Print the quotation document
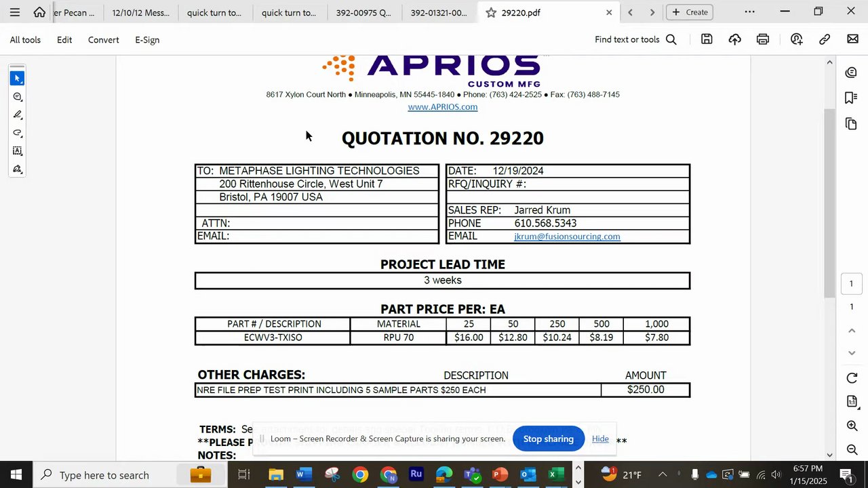 coord(763,39)
